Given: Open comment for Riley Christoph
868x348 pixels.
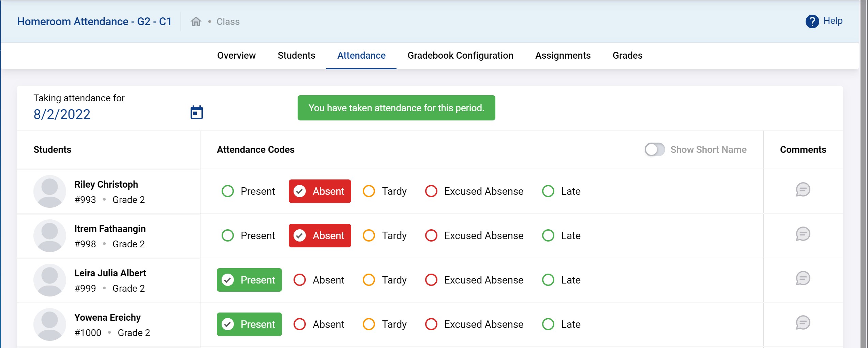Looking at the screenshot, I should [x=803, y=190].
